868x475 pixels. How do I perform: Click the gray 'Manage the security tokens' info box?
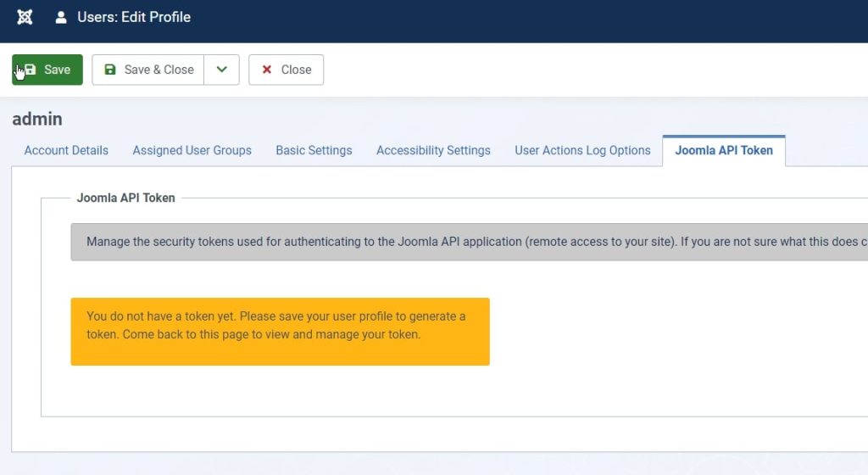(x=469, y=242)
